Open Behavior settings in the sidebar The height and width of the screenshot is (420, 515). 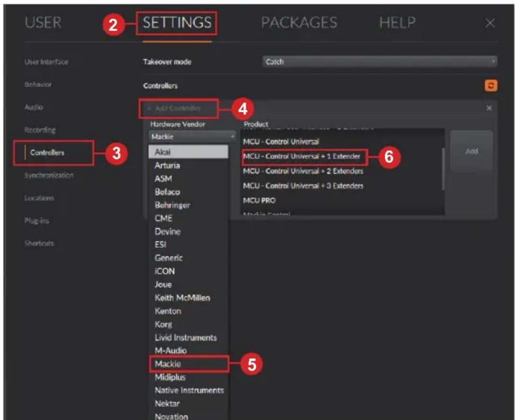pyautogui.click(x=38, y=84)
